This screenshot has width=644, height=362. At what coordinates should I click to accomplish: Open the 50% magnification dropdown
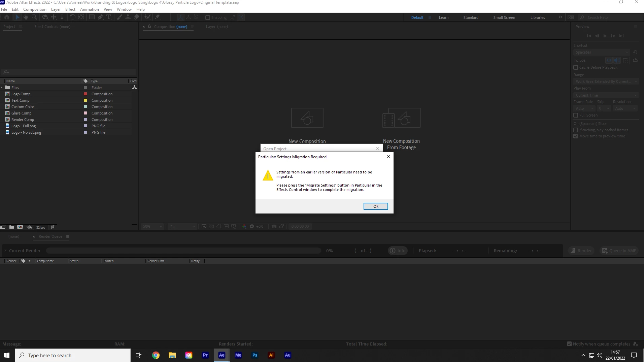click(152, 226)
